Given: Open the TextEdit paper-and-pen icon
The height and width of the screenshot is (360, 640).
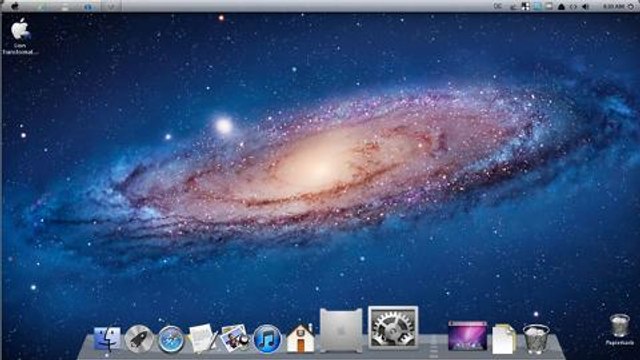Looking at the screenshot, I should [203, 338].
